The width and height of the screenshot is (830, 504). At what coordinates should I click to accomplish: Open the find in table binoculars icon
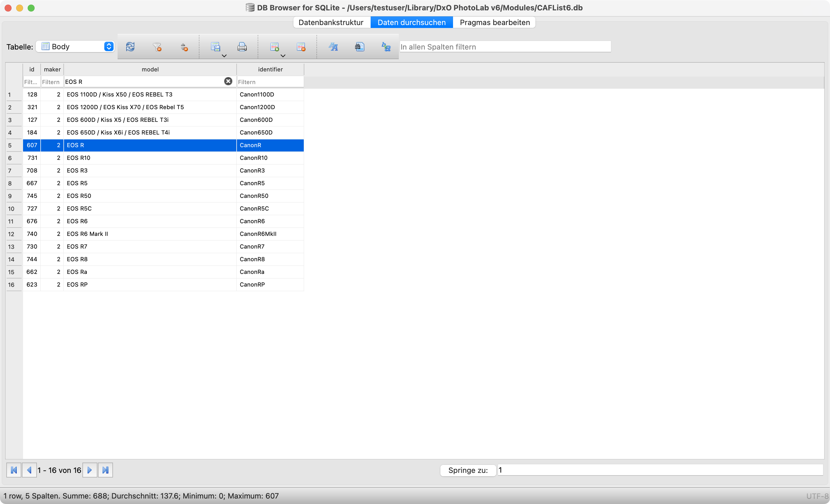(359, 47)
